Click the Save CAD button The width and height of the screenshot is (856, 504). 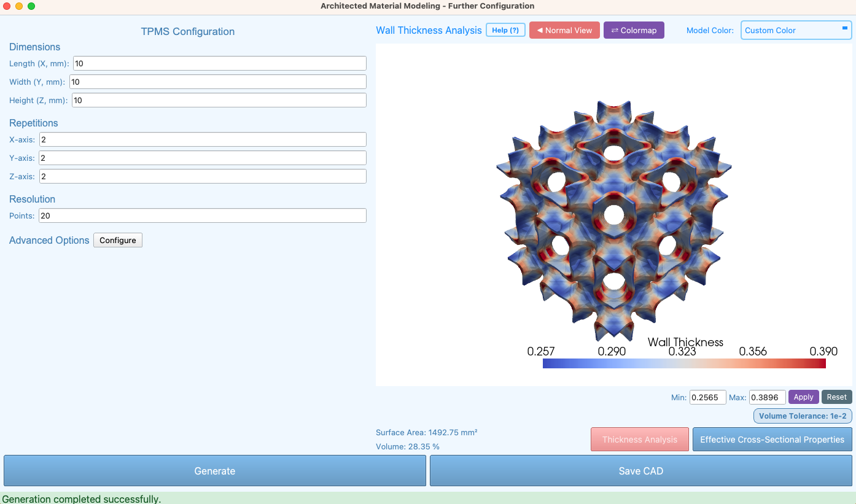641,471
